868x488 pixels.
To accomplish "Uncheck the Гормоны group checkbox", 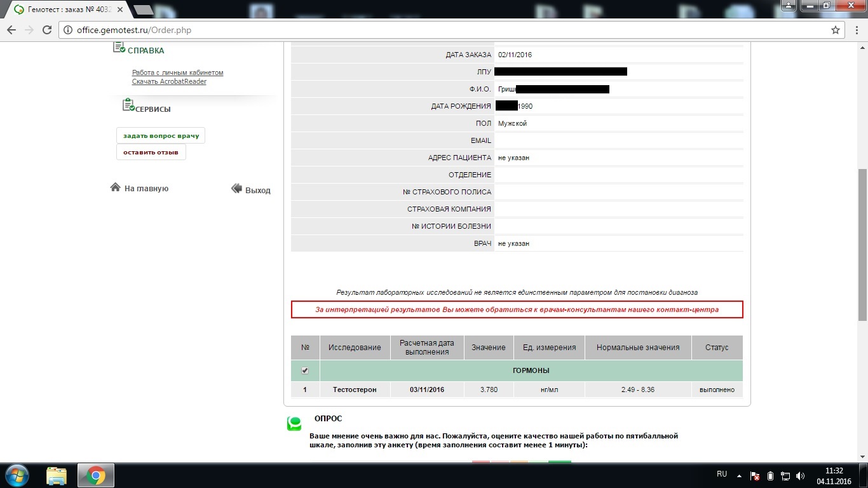I will [305, 370].
